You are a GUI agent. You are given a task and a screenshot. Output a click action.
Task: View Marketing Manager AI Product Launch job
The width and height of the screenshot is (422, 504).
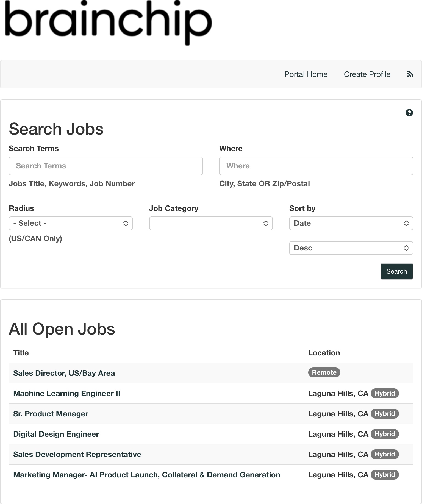(x=147, y=475)
